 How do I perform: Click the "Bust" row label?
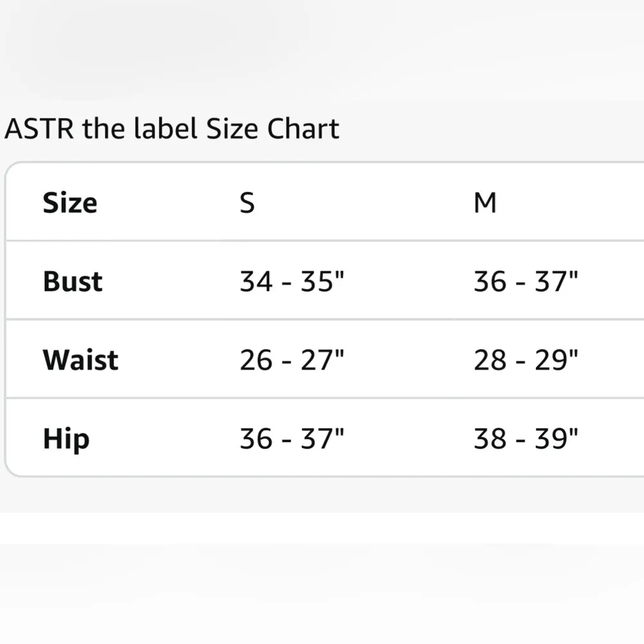pyautogui.click(x=72, y=282)
